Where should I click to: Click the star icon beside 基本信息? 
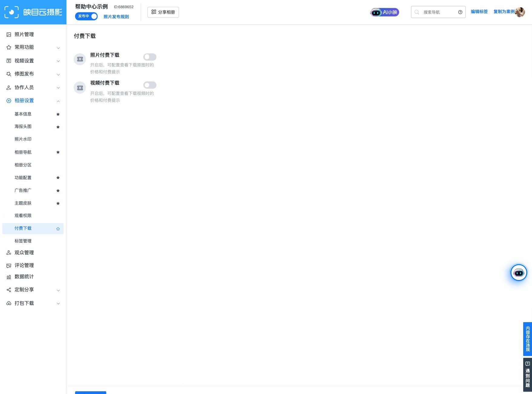click(x=58, y=114)
